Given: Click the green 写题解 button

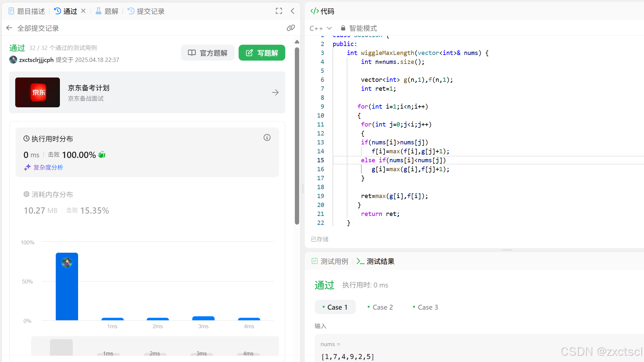Looking at the screenshot, I should click(x=262, y=53).
